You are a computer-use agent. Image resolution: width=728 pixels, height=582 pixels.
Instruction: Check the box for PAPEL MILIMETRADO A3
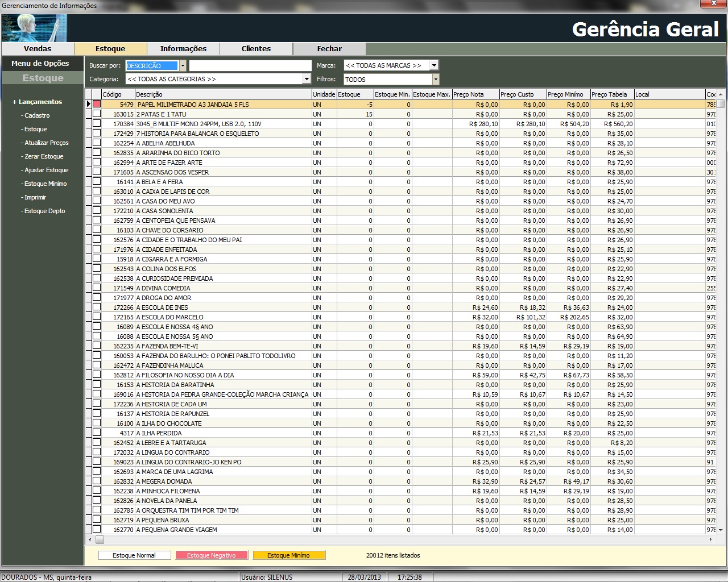point(97,104)
